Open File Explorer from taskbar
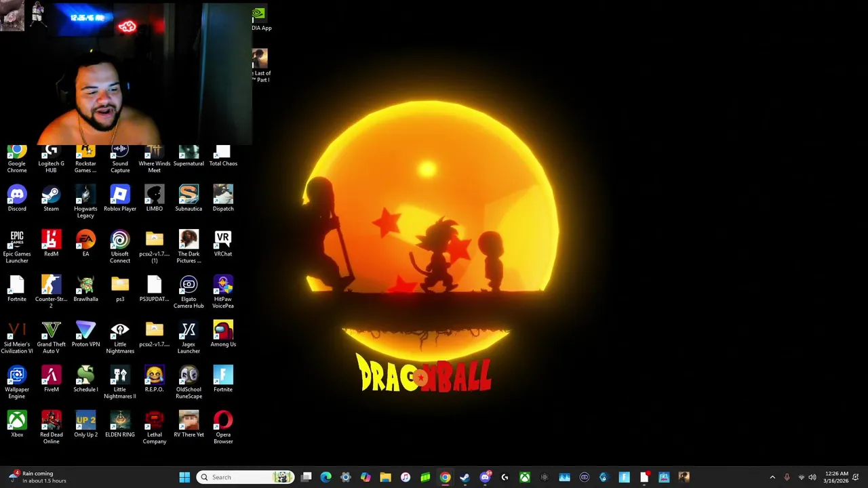868x488 pixels. tap(385, 477)
